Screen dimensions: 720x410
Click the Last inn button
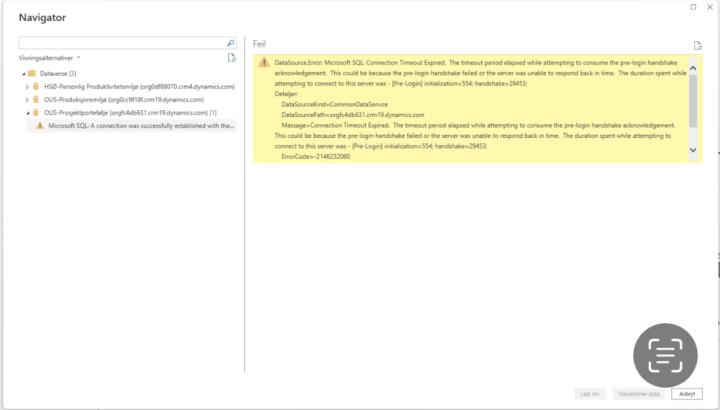(590, 394)
